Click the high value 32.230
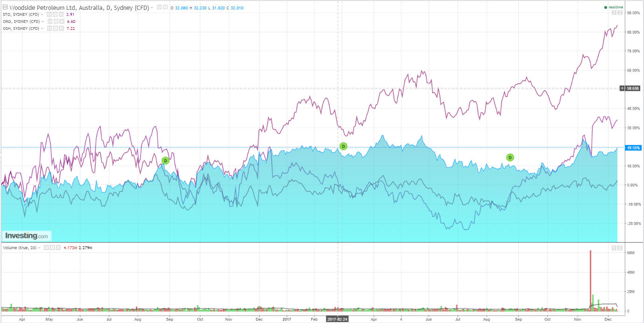The image size is (644, 323). click(200, 8)
